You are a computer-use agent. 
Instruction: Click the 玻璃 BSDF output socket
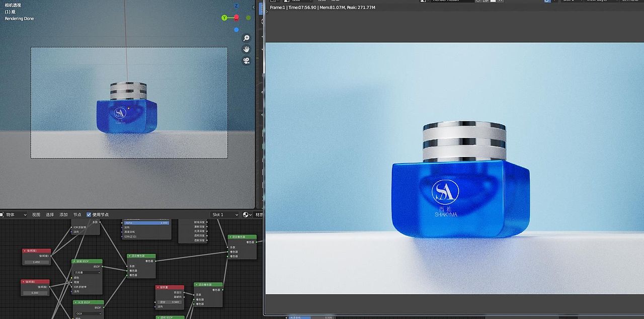click(103, 267)
